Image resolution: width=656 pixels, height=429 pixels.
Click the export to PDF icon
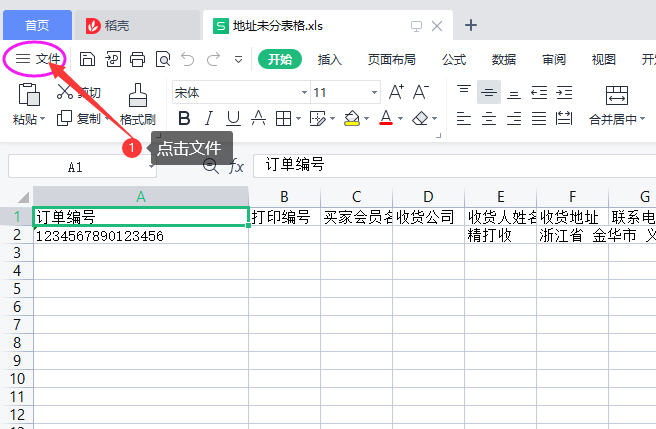click(x=113, y=59)
